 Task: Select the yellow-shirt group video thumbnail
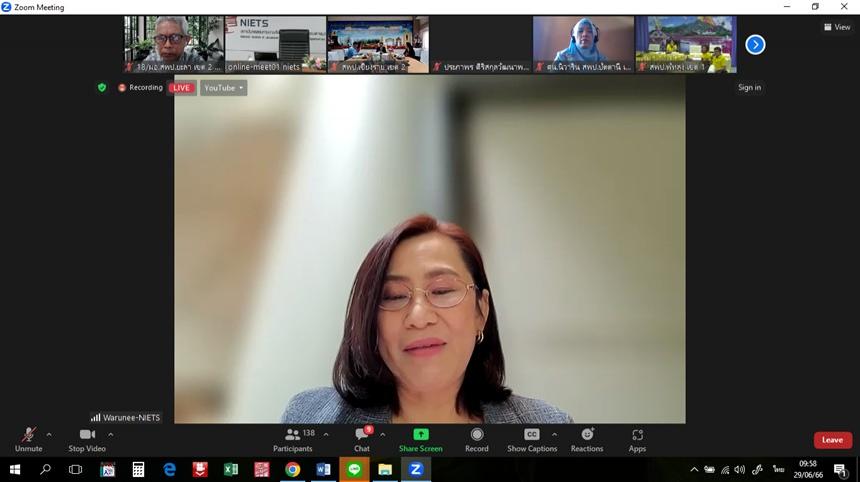686,44
